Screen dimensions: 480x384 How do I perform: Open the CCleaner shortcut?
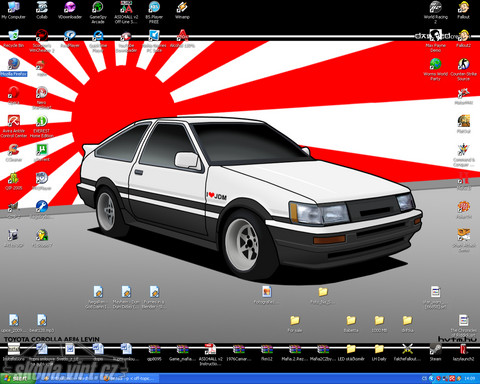(14, 152)
